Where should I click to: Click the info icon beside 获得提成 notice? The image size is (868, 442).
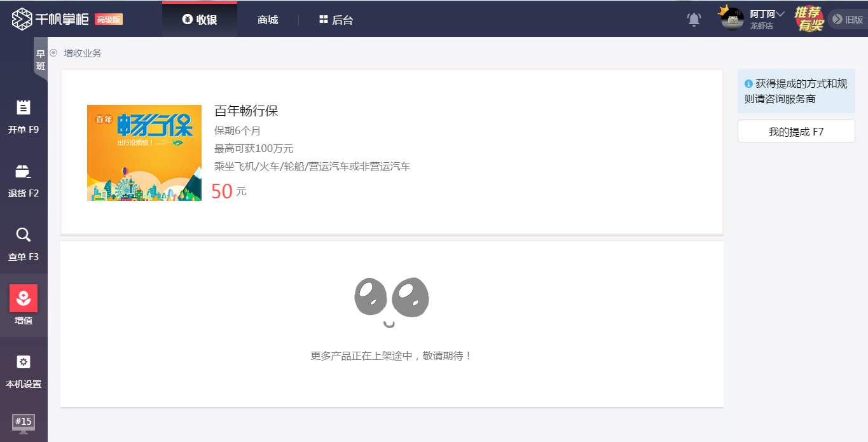(x=748, y=83)
